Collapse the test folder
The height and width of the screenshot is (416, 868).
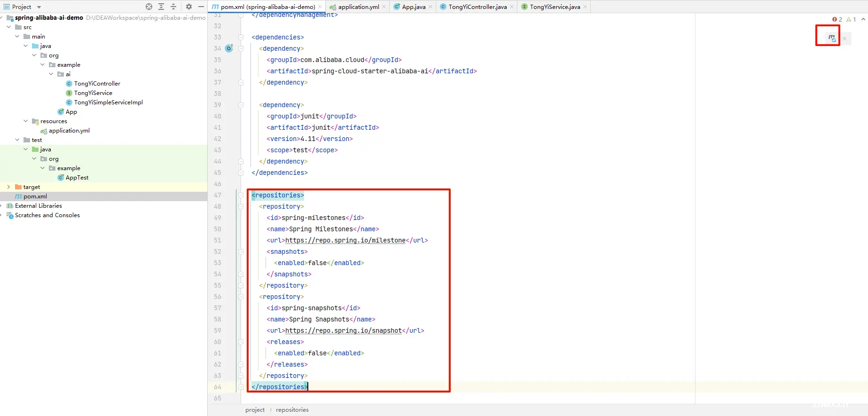(x=17, y=140)
